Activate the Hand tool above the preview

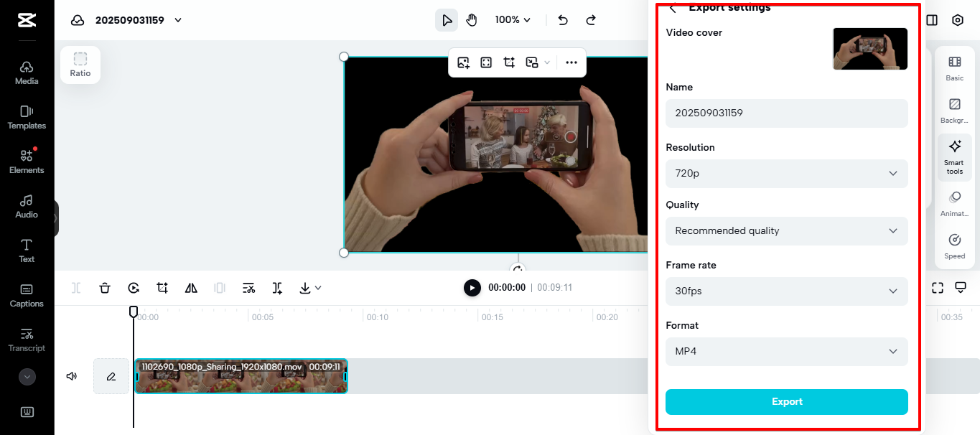(x=471, y=19)
